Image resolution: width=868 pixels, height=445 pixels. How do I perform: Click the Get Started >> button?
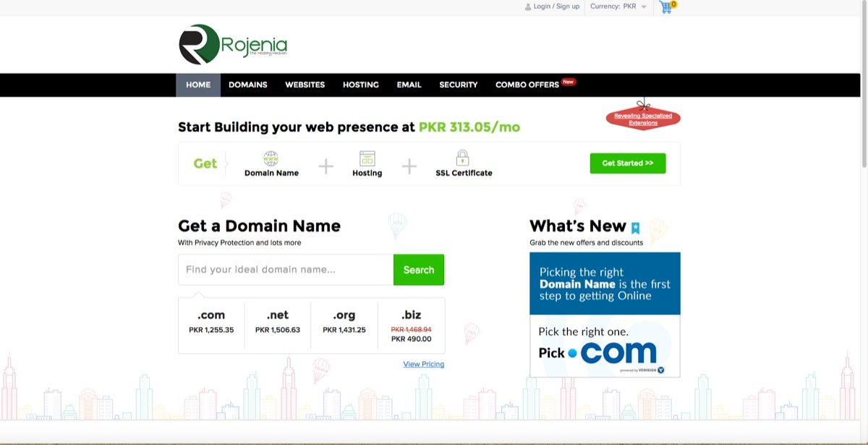(628, 164)
